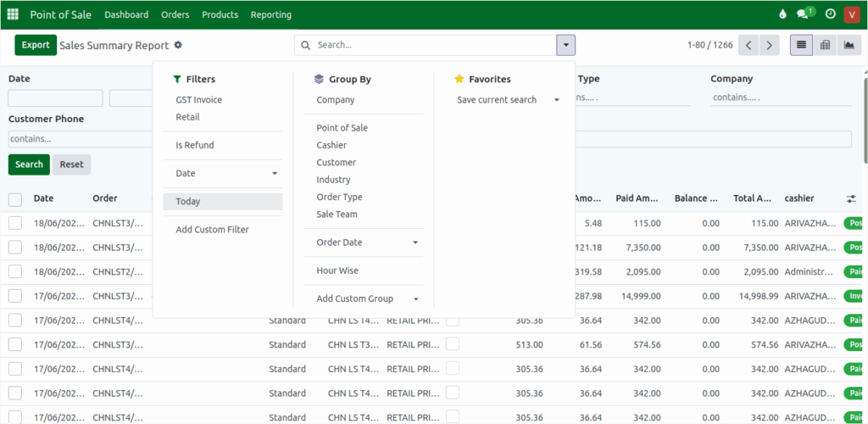Click the Export button
This screenshot has width=868, height=424.
[36, 46]
